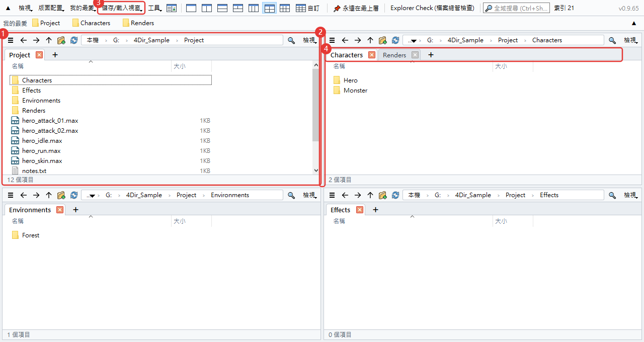Collapse the favorites bar with its right-side arrow
This screenshot has width=644, height=342.
(633, 23)
